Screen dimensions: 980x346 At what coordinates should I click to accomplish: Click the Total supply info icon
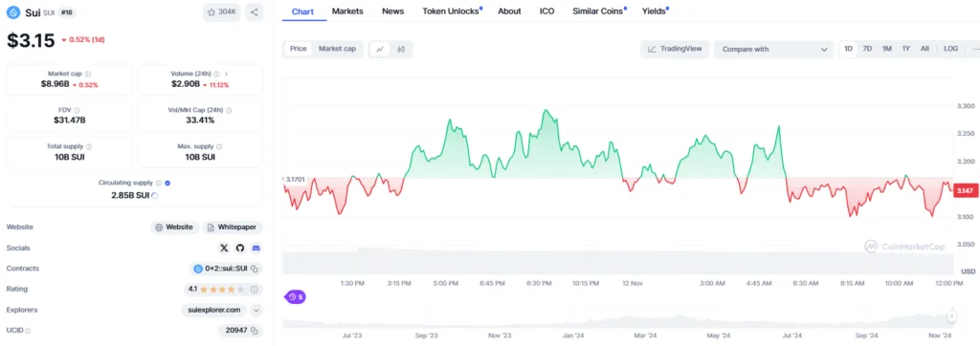pos(89,147)
